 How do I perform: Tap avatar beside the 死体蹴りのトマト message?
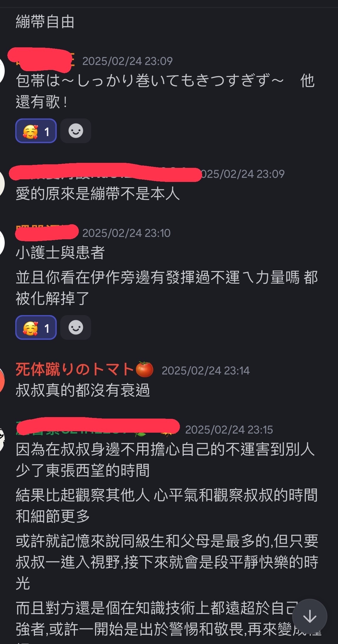pyautogui.click(x=2, y=380)
